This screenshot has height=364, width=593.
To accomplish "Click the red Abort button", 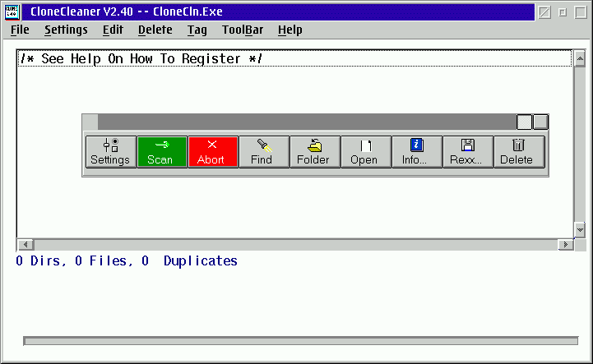I will pyautogui.click(x=213, y=152).
